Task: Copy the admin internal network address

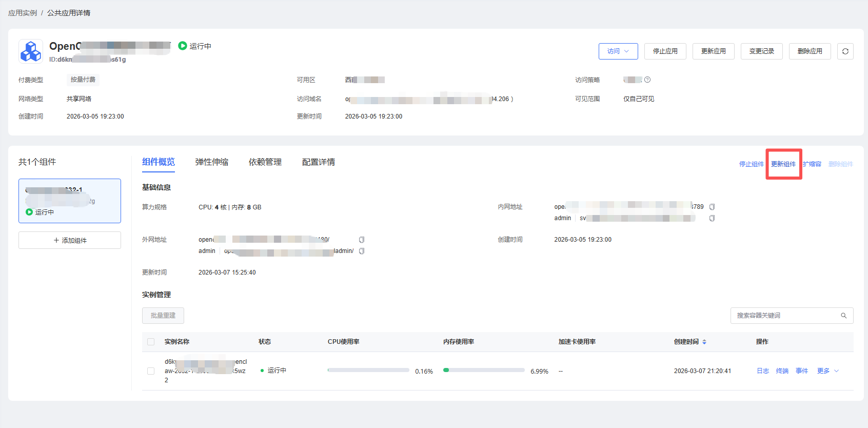Action: point(712,218)
